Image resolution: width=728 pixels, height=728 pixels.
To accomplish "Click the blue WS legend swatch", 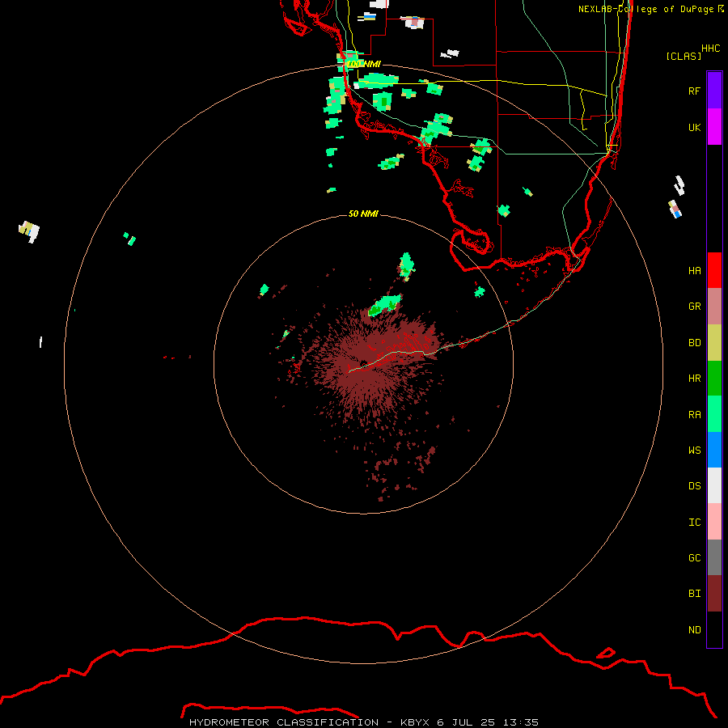I will (x=714, y=450).
